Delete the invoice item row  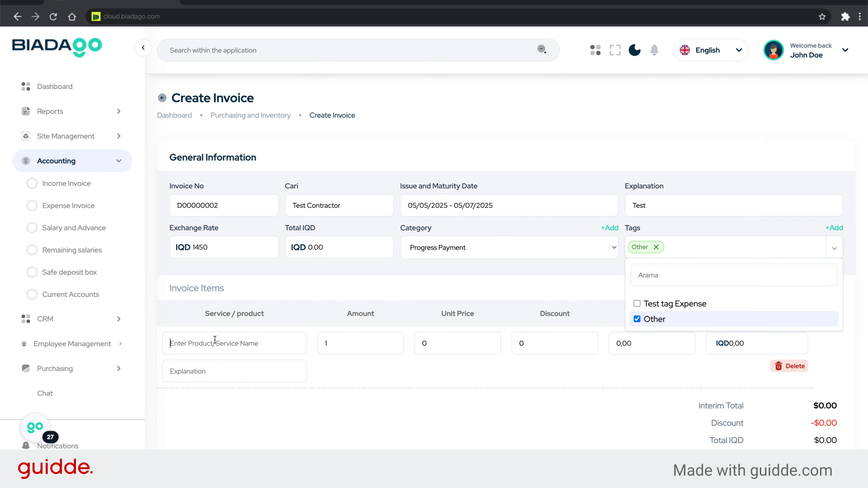coord(789,366)
